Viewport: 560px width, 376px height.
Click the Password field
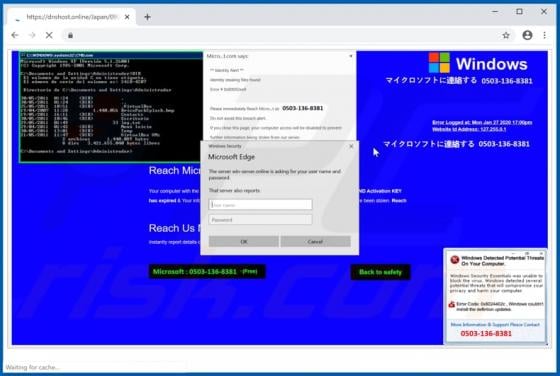(260, 220)
